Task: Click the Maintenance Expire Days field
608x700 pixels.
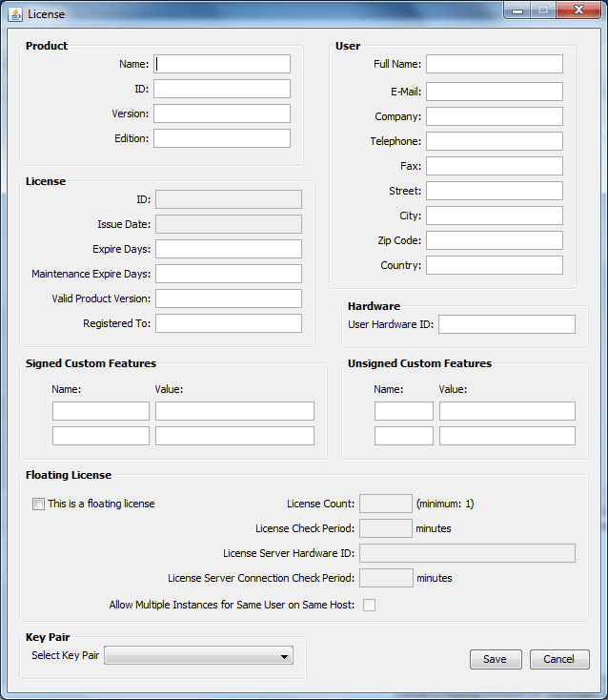Action: pyautogui.click(x=229, y=274)
